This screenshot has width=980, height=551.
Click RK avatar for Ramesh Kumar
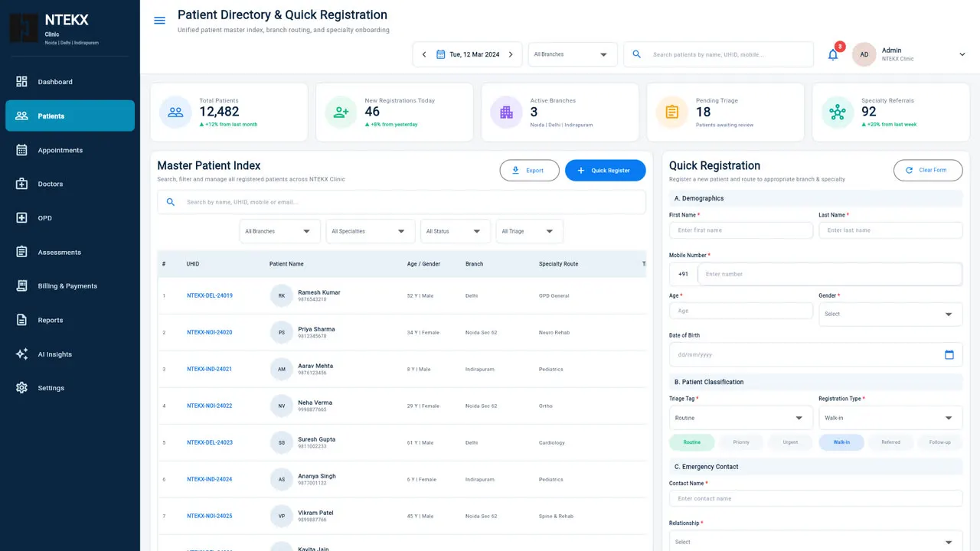[282, 295]
